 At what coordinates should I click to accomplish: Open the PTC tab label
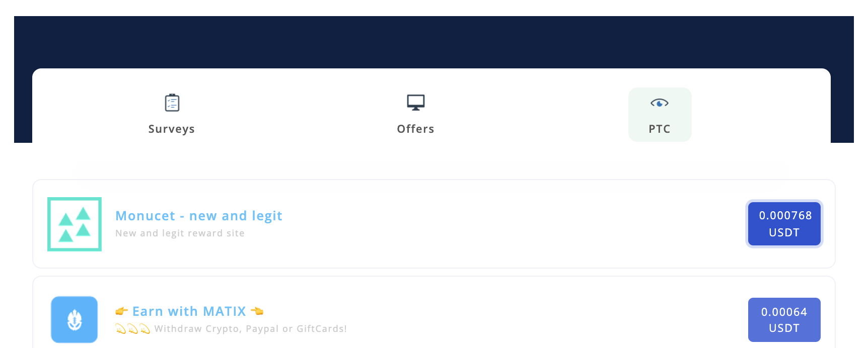(x=659, y=129)
